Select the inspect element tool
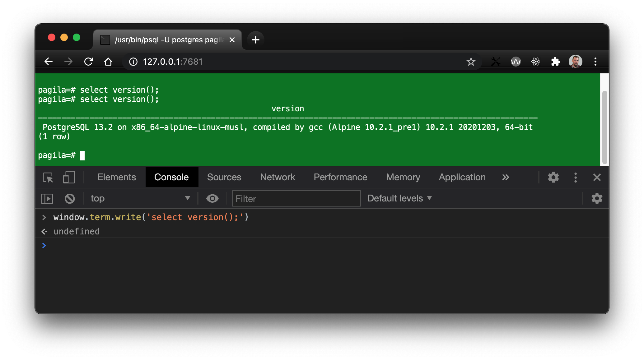 (48, 177)
